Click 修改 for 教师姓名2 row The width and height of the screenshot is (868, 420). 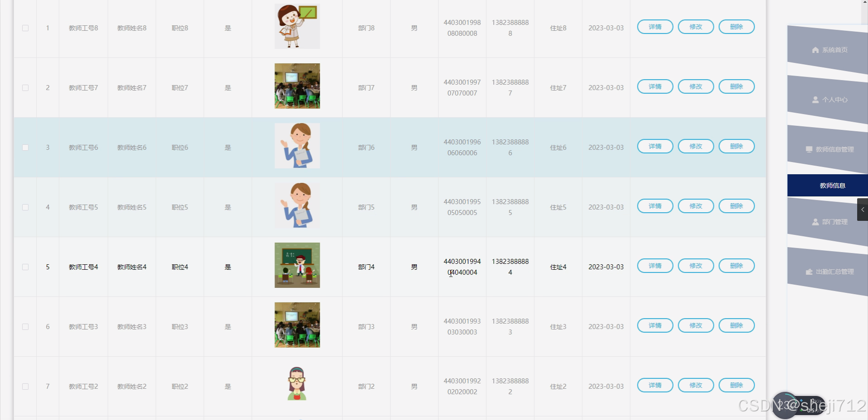pyautogui.click(x=696, y=385)
